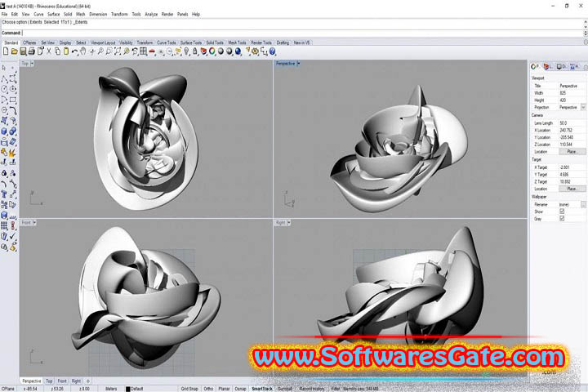Click the gear Options icon
588x392 pixels.
click(x=256, y=51)
